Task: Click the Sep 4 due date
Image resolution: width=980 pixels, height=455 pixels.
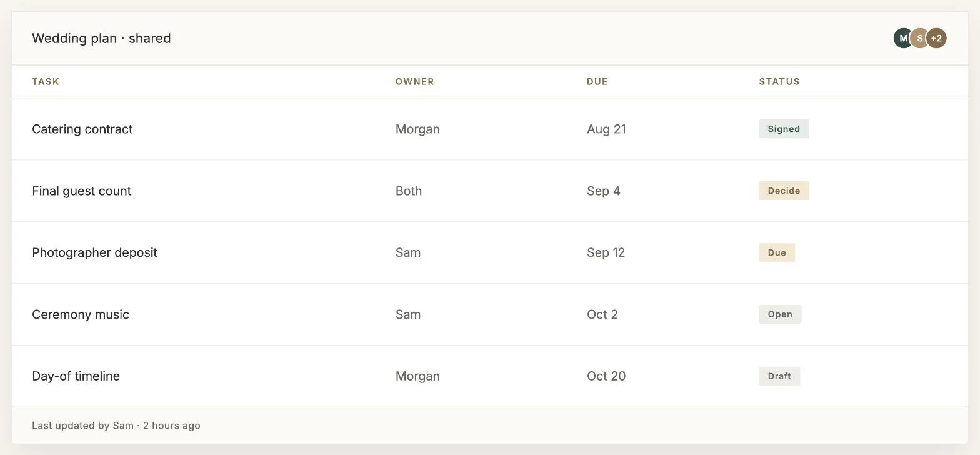Action: tap(604, 191)
